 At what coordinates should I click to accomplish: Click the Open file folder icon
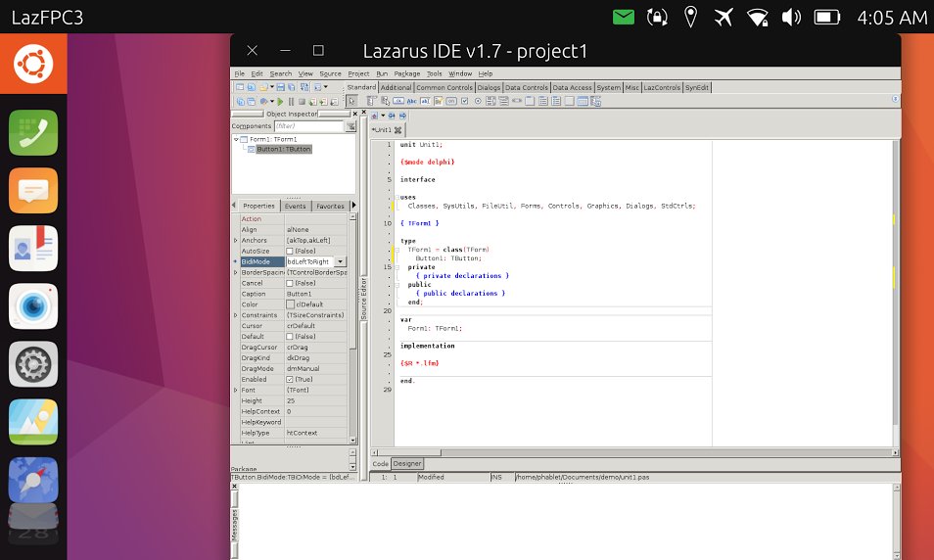point(263,87)
